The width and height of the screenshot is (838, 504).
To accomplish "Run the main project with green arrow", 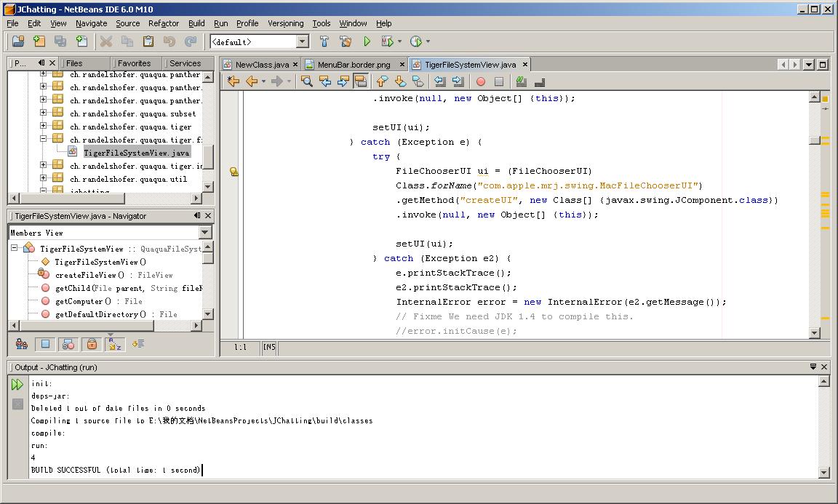I will tap(367, 41).
